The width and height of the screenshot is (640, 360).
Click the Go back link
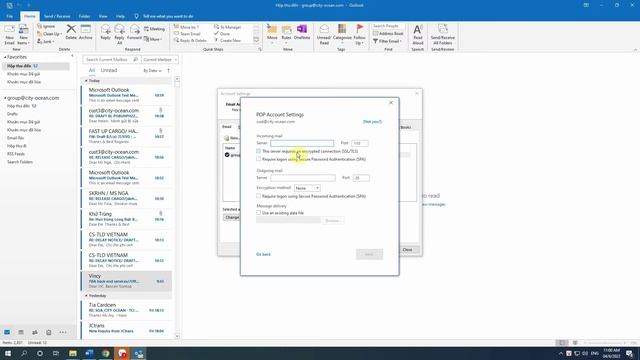[263, 254]
